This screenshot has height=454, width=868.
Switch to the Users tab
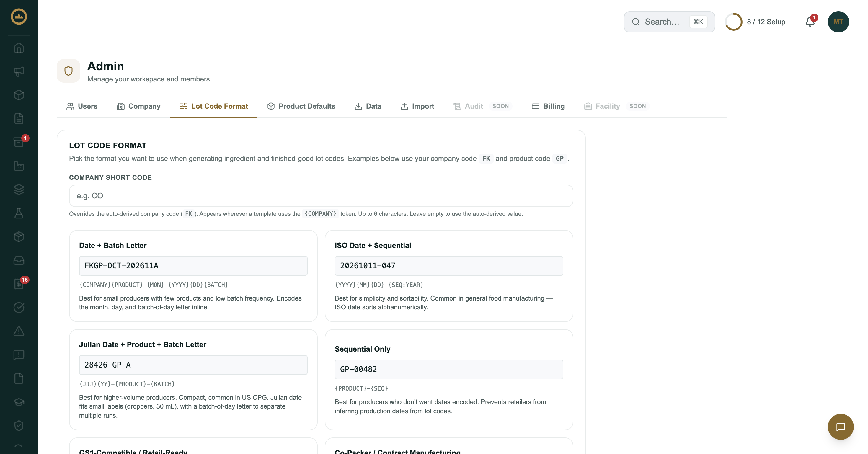[82, 106]
